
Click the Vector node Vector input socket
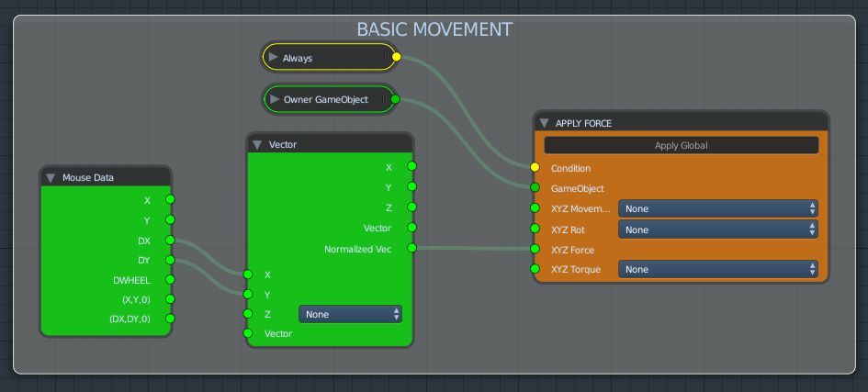pyautogui.click(x=248, y=333)
